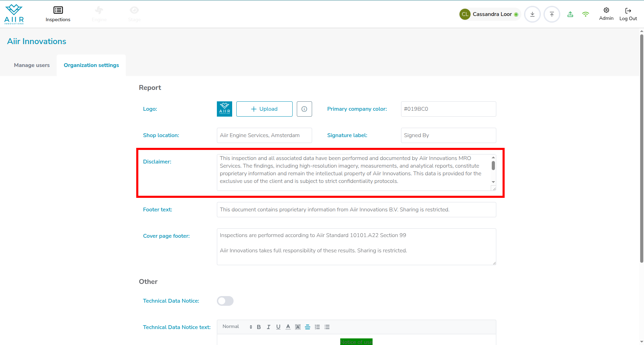644x345 pixels.
Task: Toggle italic formatting in the notice editor
Action: [269, 327]
